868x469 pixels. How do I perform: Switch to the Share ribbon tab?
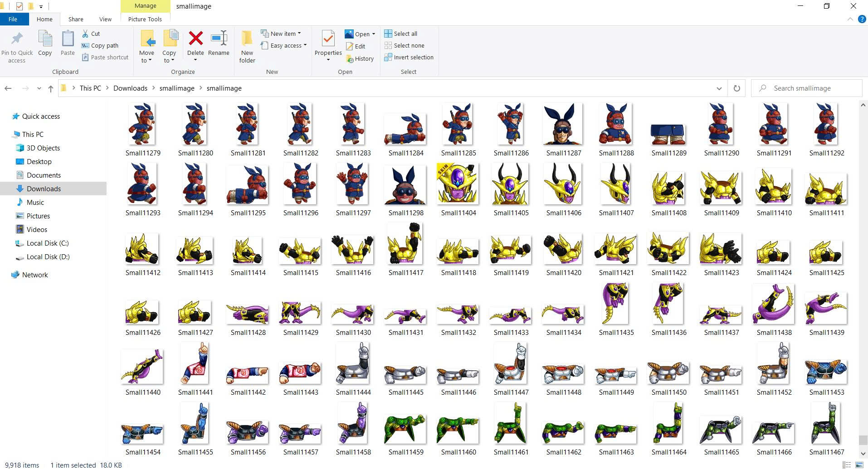pos(76,19)
